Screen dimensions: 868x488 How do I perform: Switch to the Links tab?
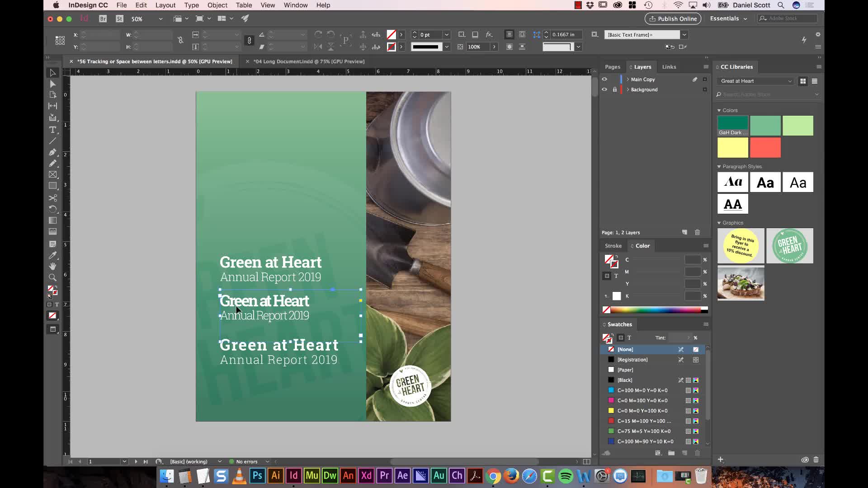pos(669,67)
